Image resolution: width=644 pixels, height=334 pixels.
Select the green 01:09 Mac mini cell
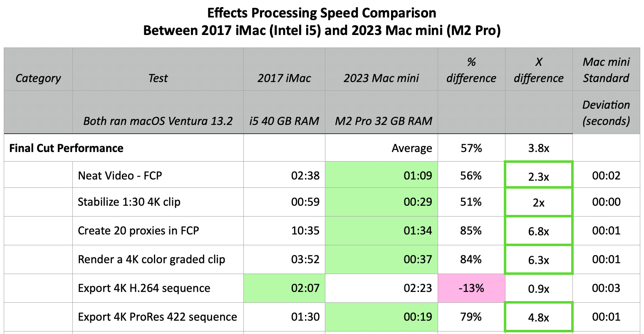(381, 175)
